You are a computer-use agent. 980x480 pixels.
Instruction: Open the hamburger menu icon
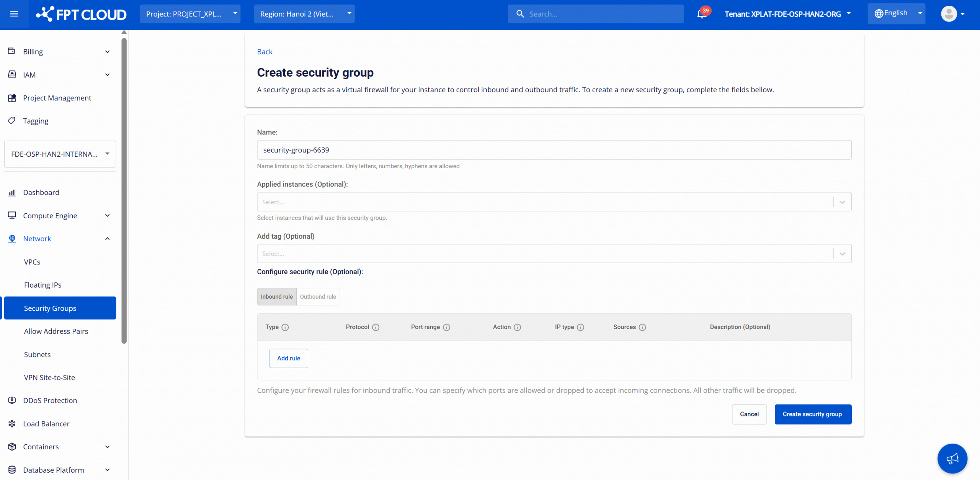coord(14,14)
